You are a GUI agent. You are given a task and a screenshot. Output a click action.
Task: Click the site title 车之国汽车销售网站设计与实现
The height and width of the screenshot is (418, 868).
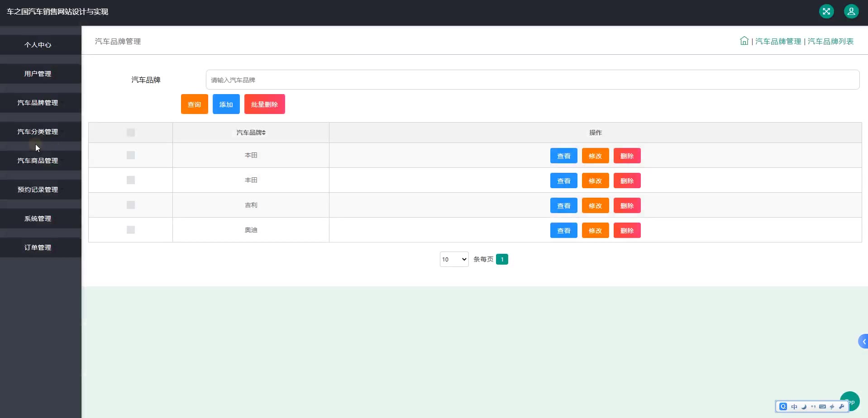pos(57,12)
